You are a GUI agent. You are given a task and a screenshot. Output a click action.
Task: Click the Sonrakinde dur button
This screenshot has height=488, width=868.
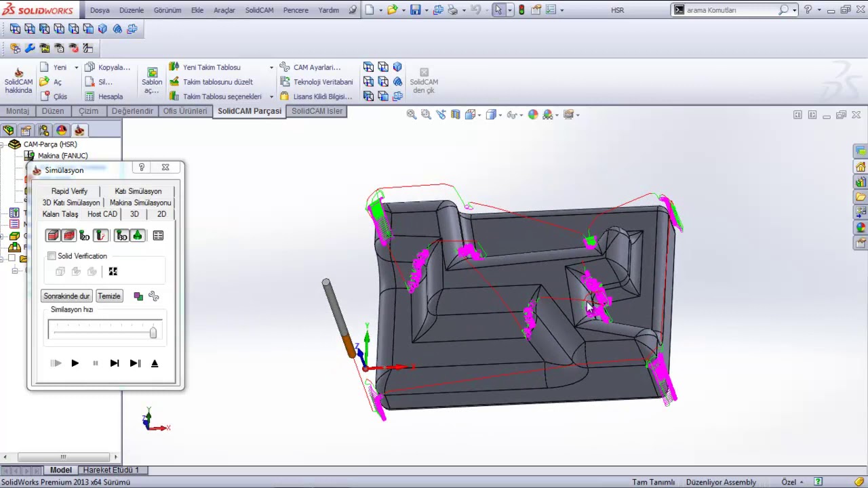pos(66,296)
